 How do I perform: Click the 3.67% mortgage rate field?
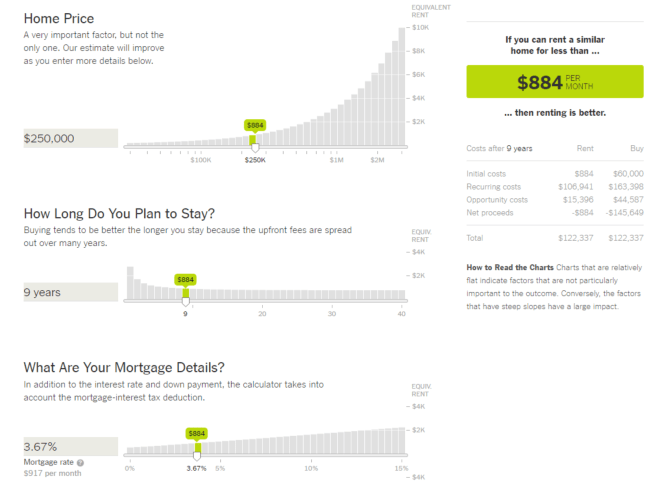coord(70,446)
